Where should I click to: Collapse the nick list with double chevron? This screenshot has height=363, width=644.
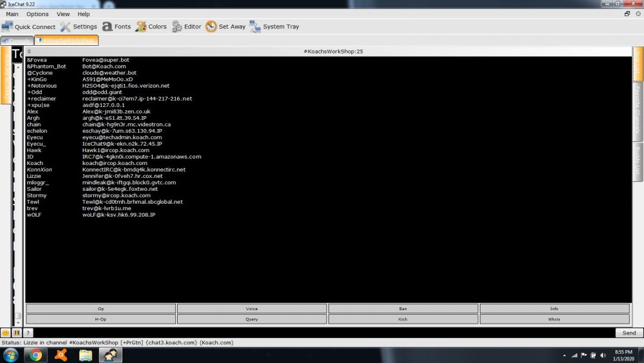[29, 51]
